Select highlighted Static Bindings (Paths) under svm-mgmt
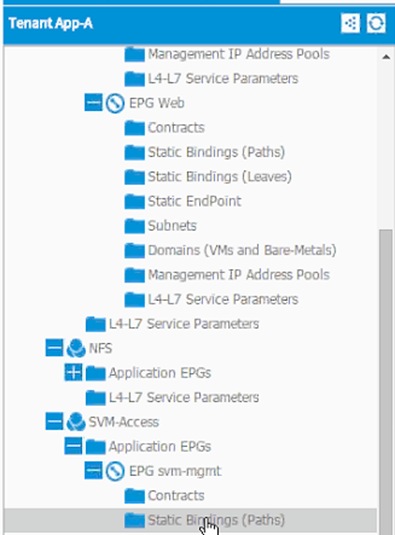The width and height of the screenshot is (395, 535). click(x=190, y=520)
